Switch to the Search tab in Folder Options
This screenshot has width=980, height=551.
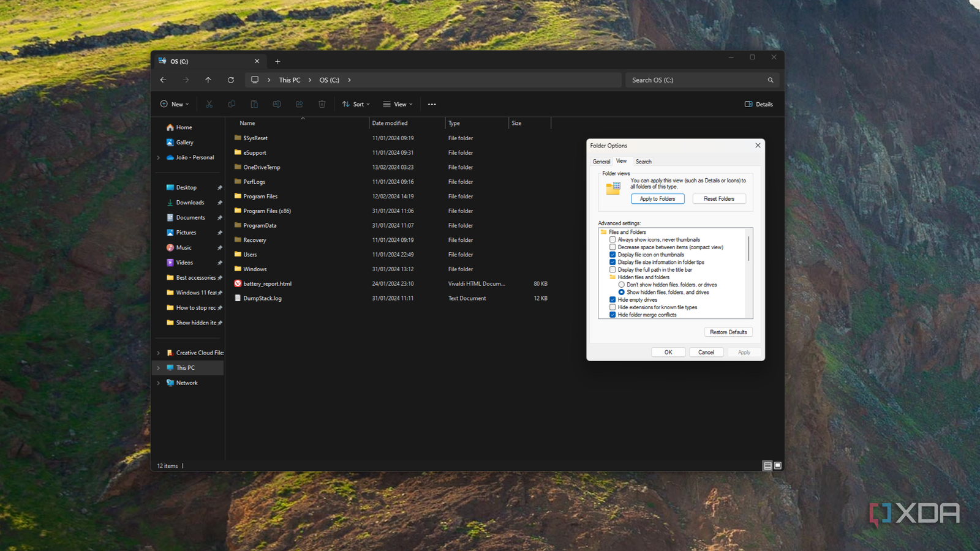click(x=643, y=161)
